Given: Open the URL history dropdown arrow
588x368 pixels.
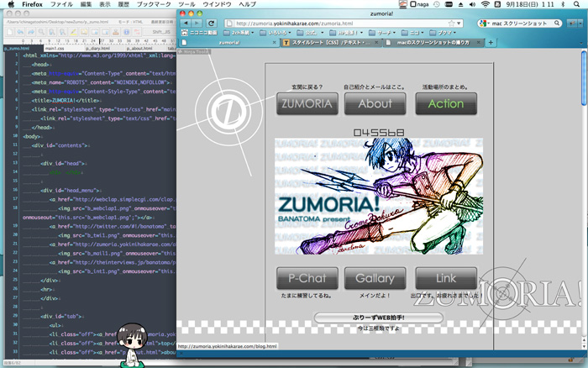Looking at the screenshot, I should pos(459,24).
